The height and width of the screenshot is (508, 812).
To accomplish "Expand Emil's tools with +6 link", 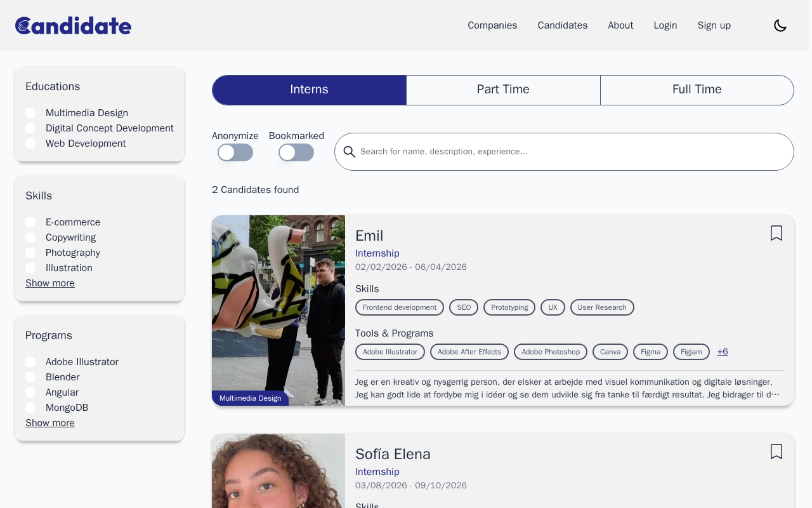I will pyautogui.click(x=723, y=352).
